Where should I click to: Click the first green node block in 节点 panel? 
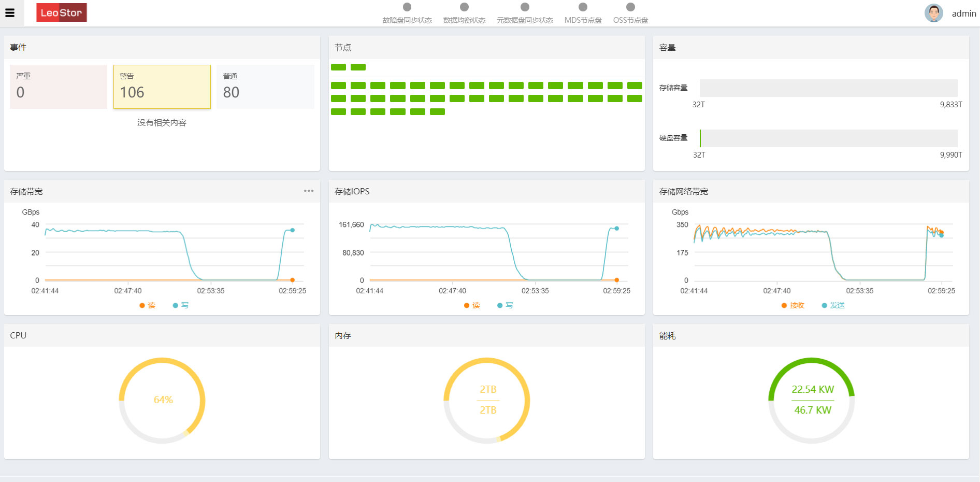[x=338, y=67]
